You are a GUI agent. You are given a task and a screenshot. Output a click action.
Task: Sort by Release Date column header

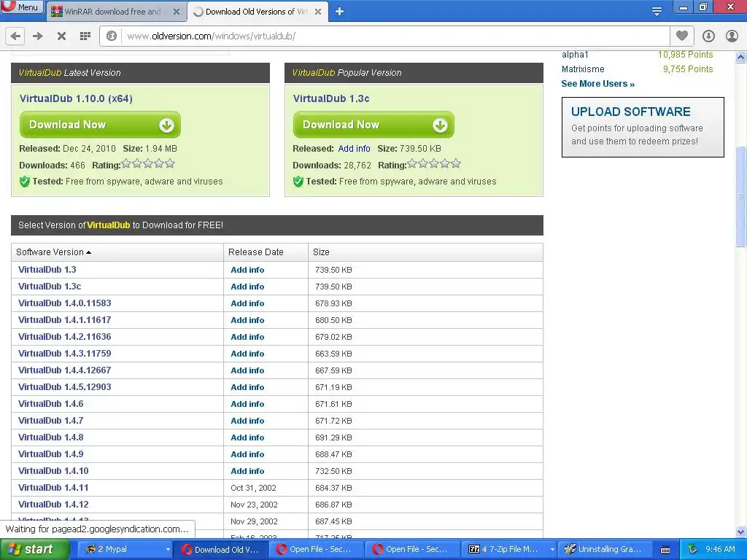pos(266,252)
